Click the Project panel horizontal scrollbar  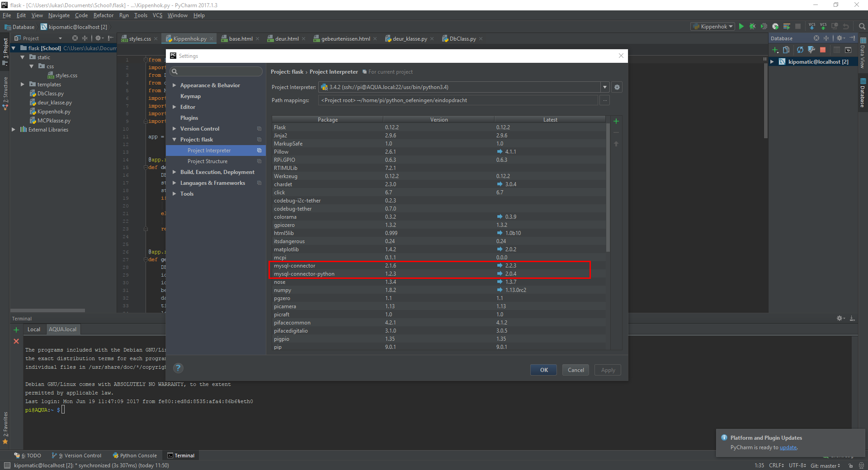tap(48, 310)
